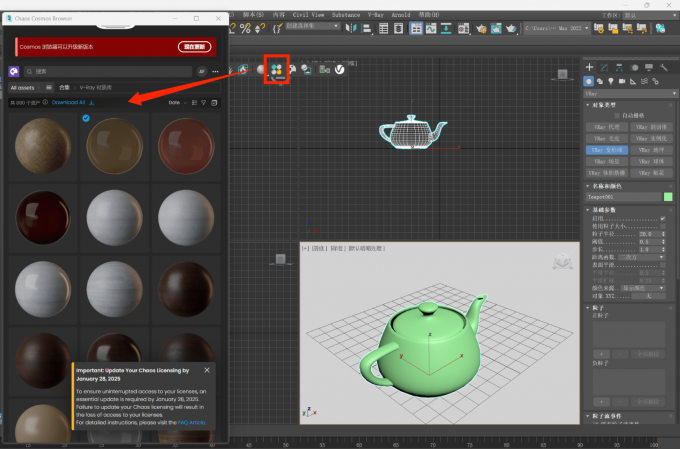
Task: Select the Shapes category icon
Action: (600, 81)
